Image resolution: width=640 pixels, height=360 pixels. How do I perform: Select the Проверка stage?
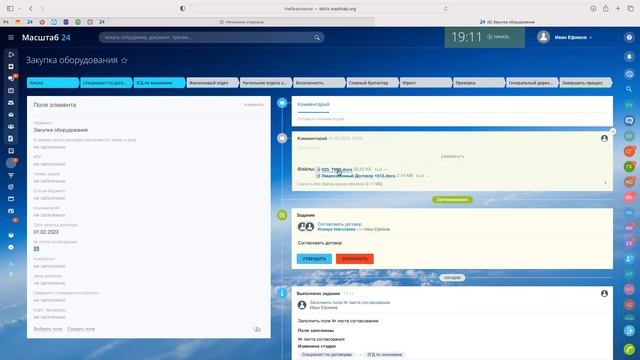point(479,83)
